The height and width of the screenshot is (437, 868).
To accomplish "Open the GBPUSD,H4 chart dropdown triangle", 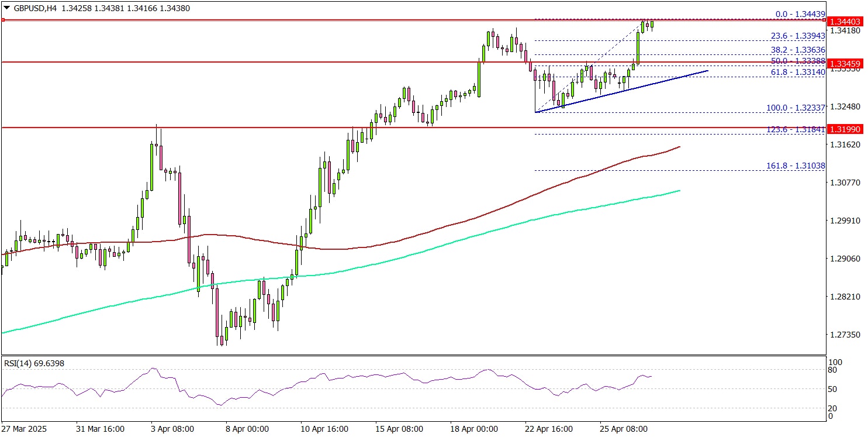I will [x=6, y=8].
